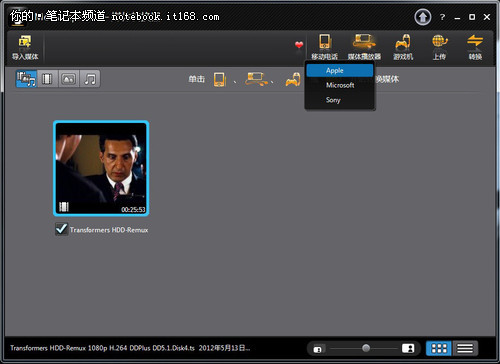500x364 pixels.
Task: Uncheck the Transformers HDD-Remux checkbox
Action: point(61,229)
